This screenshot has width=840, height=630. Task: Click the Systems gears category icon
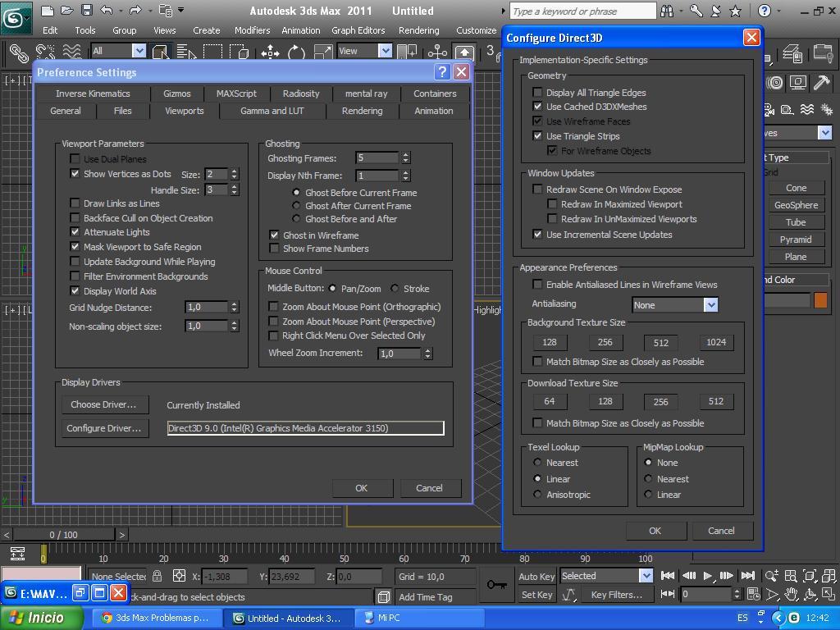[827, 110]
